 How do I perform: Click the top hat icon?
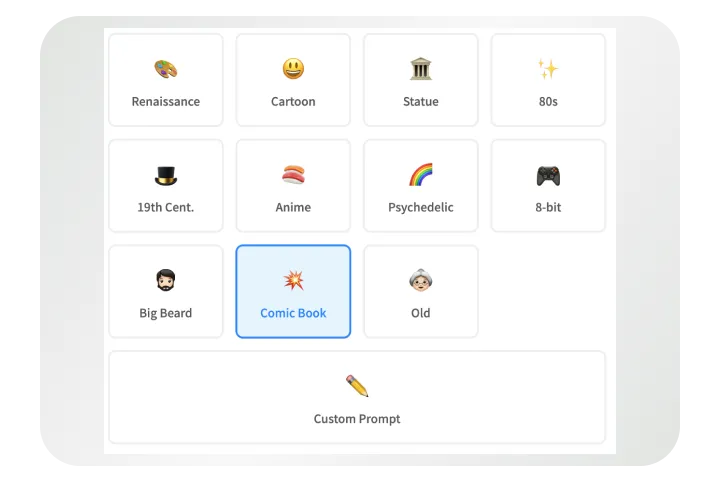(x=166, y=175)
